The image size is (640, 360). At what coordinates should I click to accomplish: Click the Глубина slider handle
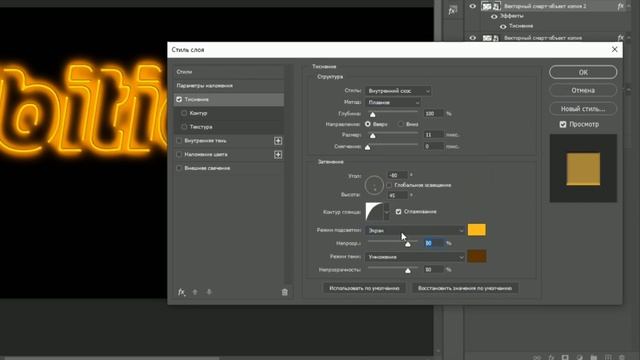pyautogui.click(x=372, y=114)
